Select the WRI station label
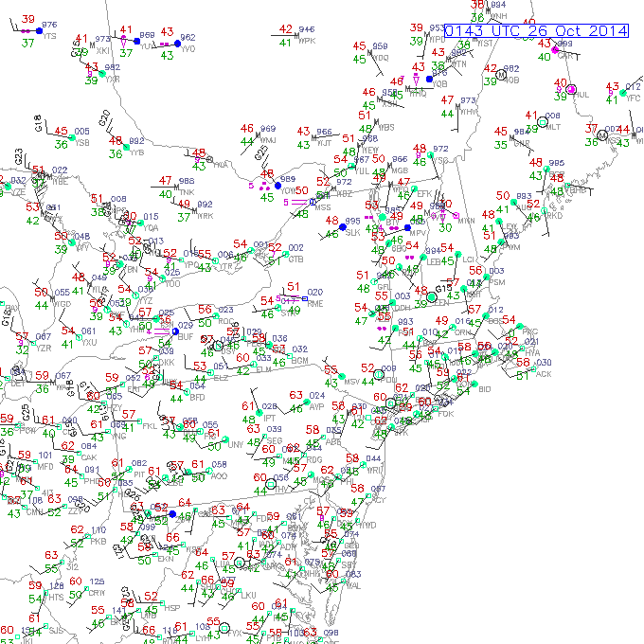Screen dimensions: 644x644 point(374,470)
